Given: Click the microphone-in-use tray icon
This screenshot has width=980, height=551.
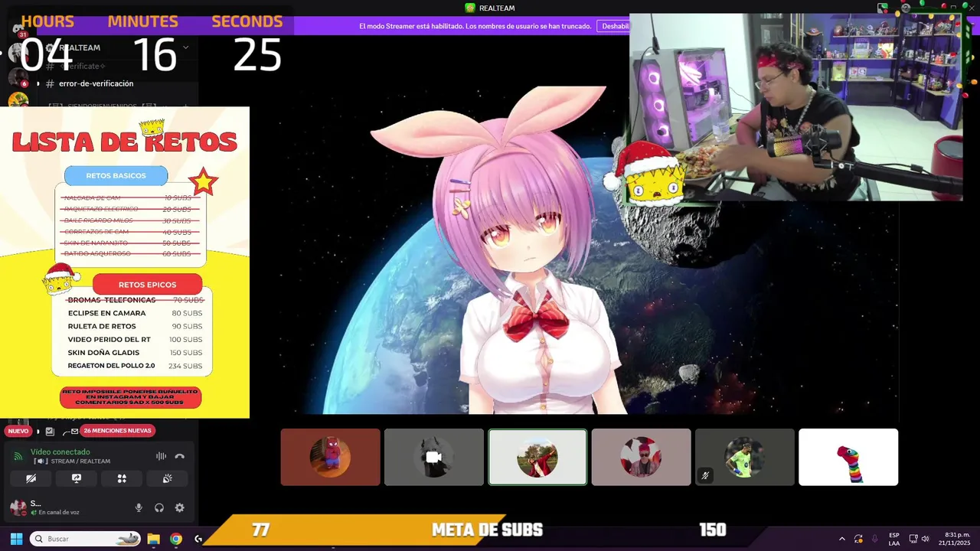Looking at the screenshot, I should [x=874, y=539].
